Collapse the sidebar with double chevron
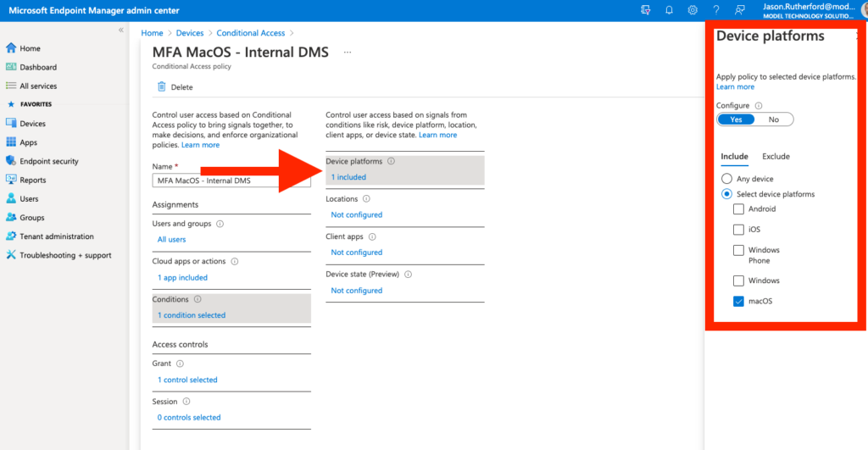The image size is (868, 450). click(120, 30)
